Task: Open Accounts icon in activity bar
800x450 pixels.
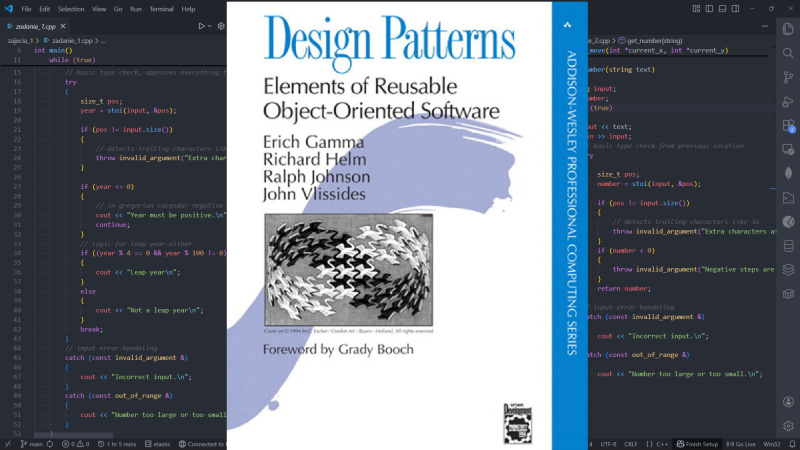Action: (x=788, y=402)
